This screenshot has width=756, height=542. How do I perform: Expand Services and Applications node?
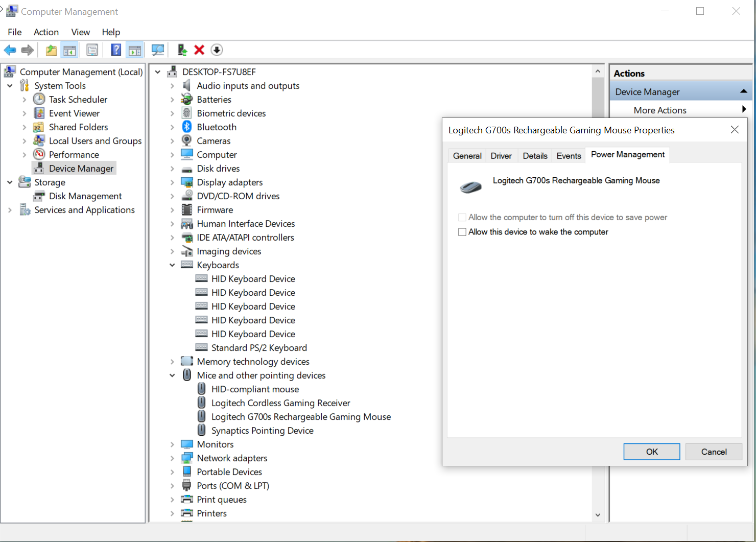click(10, 209)
